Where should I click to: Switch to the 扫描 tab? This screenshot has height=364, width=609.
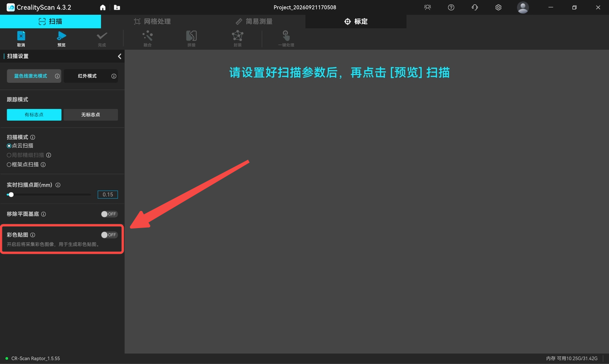[x=50, y=21]
